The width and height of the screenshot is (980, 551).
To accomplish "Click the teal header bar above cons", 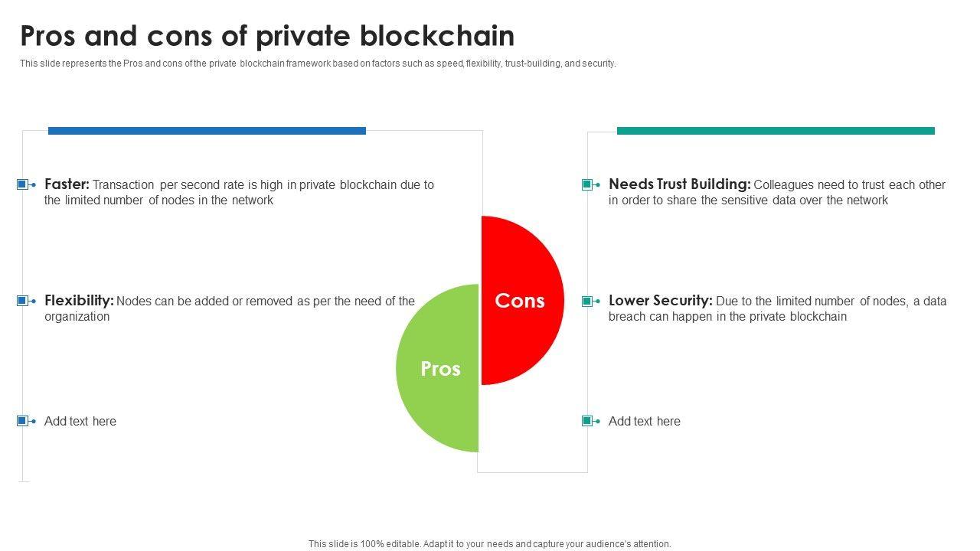I will pos(776,131).
